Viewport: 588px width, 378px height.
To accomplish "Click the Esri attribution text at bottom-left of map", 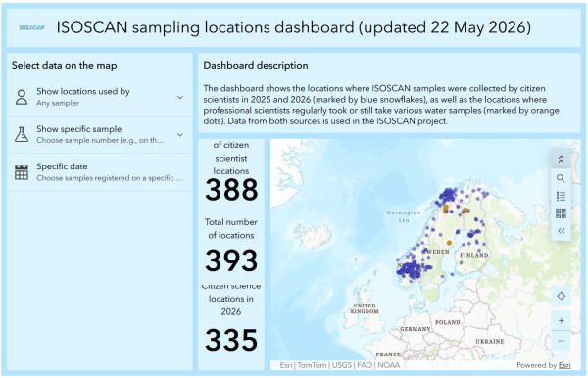I will (286, 365).
